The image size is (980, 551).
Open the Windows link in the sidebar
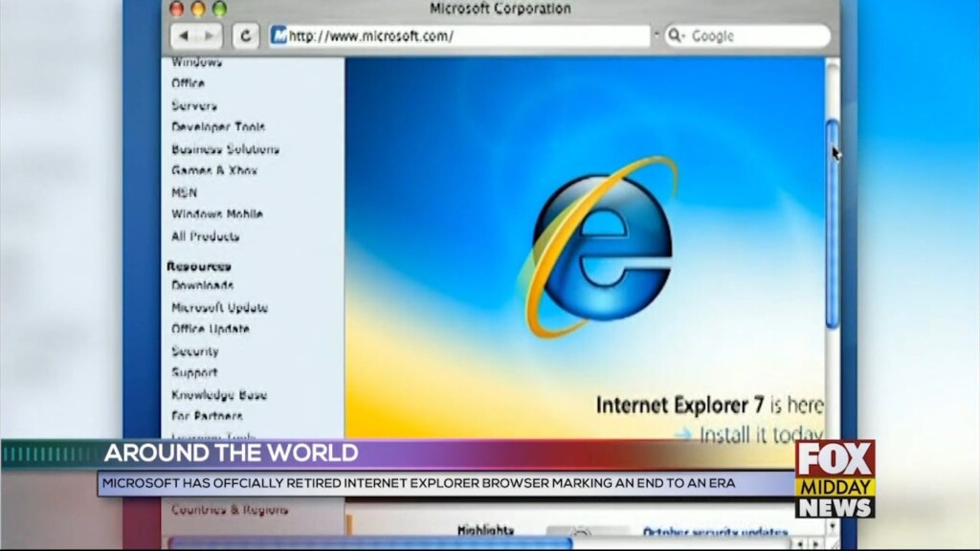click(196, 62)
